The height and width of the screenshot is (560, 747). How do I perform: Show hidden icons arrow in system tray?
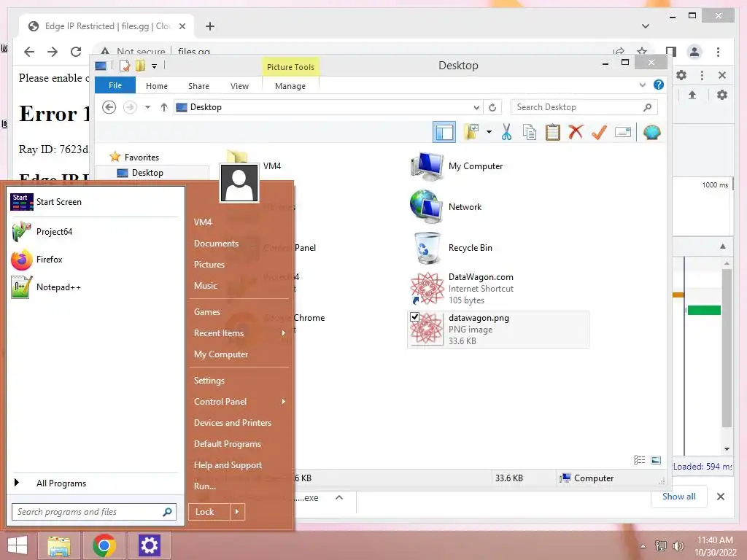pos(643,545)
